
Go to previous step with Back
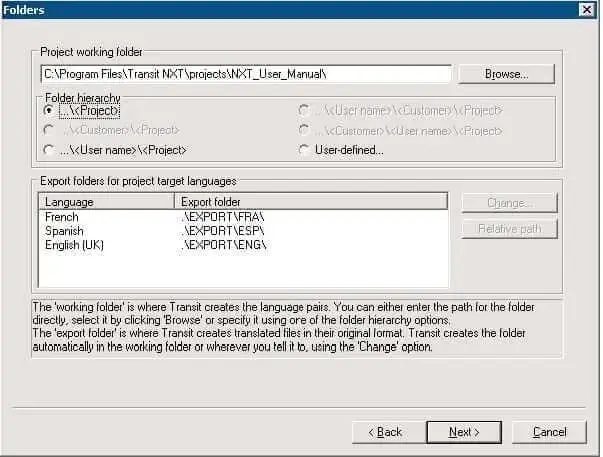coord(386,432)
